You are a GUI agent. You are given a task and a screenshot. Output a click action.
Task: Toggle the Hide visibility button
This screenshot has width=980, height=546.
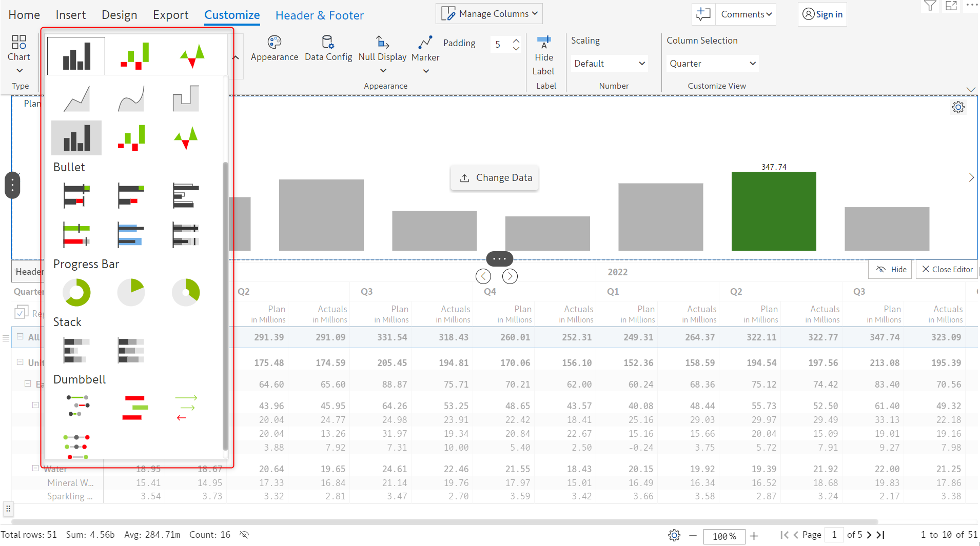[890, 269]
